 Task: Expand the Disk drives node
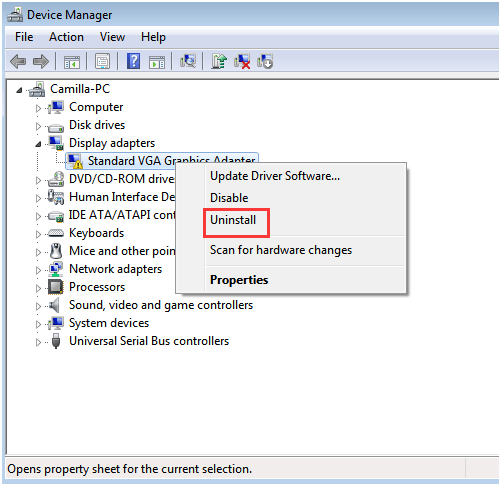click(38, 126)
